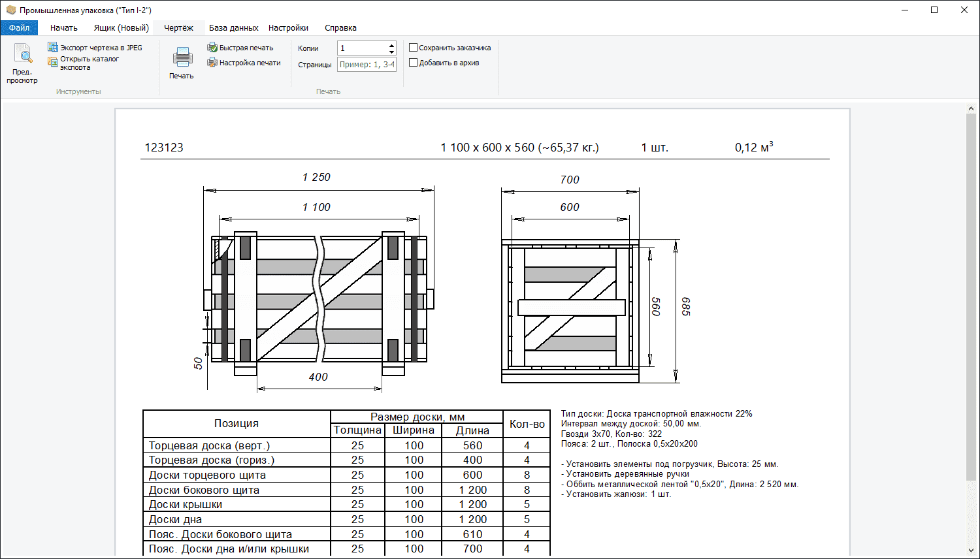Open the Файл menu
980x559 pixels.
click(x=20, y=27)
